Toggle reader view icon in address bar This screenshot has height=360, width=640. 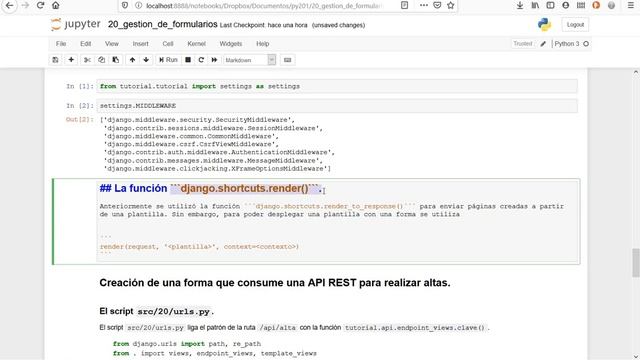pos(404,5)
